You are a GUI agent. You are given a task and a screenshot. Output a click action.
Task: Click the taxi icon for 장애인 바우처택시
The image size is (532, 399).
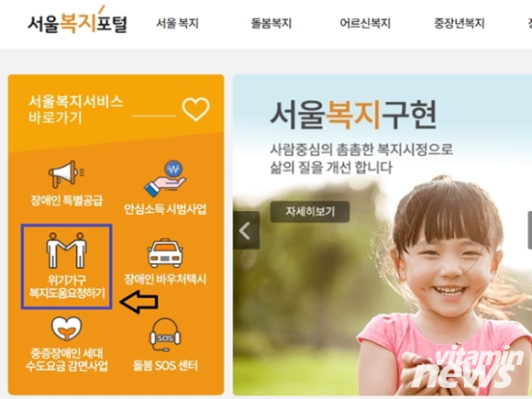click(165, 253)
